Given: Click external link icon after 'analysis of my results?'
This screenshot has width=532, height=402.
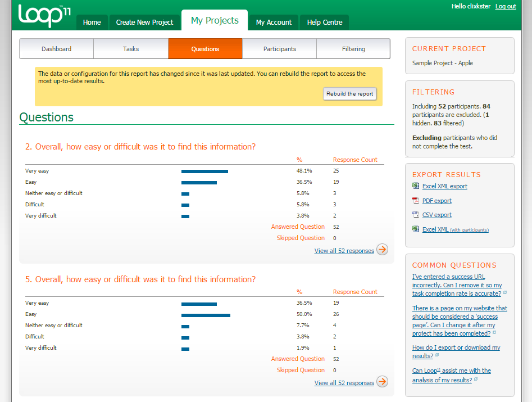Looking at the screenshot, I should pos(476,379).
